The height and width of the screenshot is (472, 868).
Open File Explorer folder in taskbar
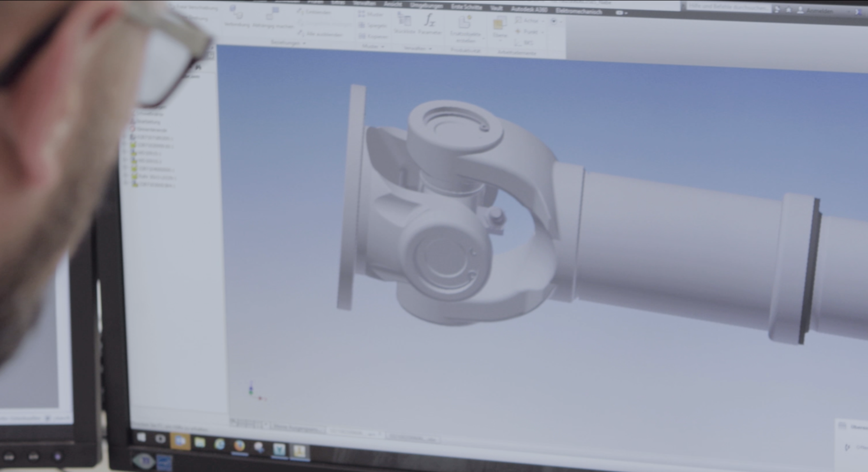(200, 443)
